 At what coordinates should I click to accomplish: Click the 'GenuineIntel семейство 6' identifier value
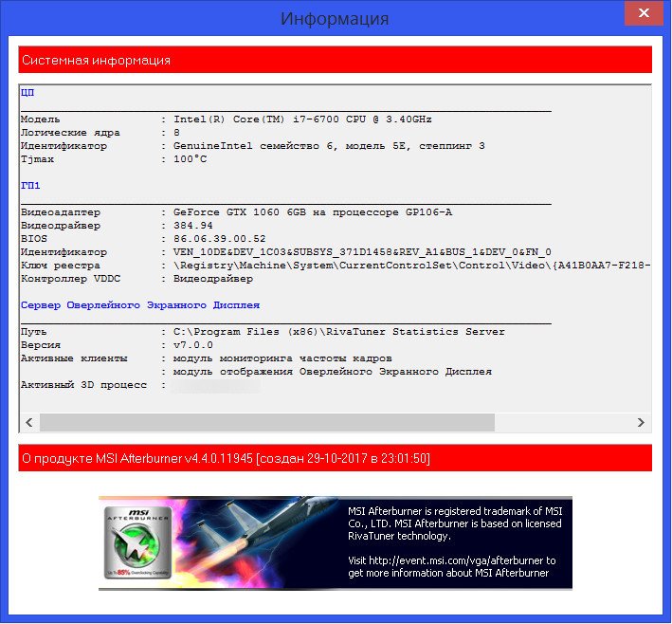click(329, 146)
